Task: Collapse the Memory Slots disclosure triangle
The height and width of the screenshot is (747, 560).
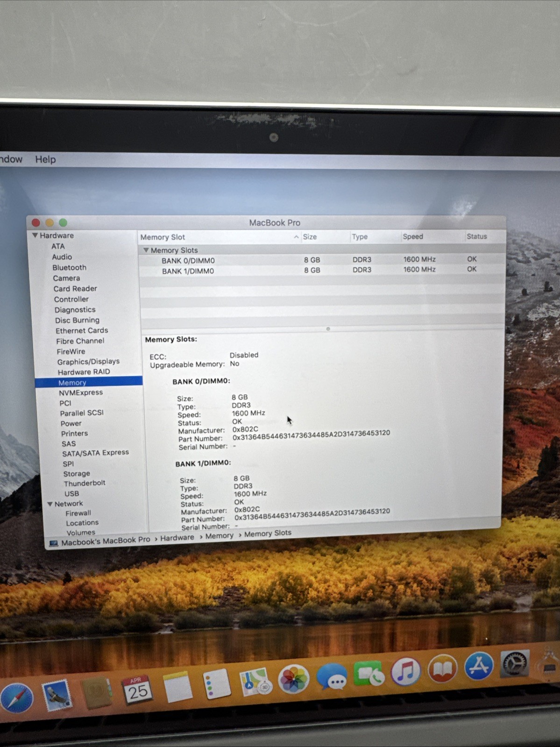Action: coord(146,250)
